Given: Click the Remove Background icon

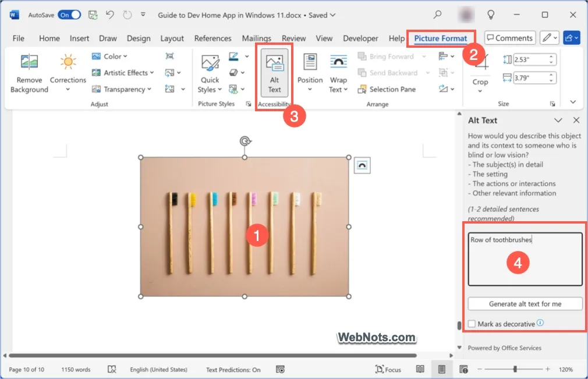Looking at the screenshot, I should click(29, 63).
